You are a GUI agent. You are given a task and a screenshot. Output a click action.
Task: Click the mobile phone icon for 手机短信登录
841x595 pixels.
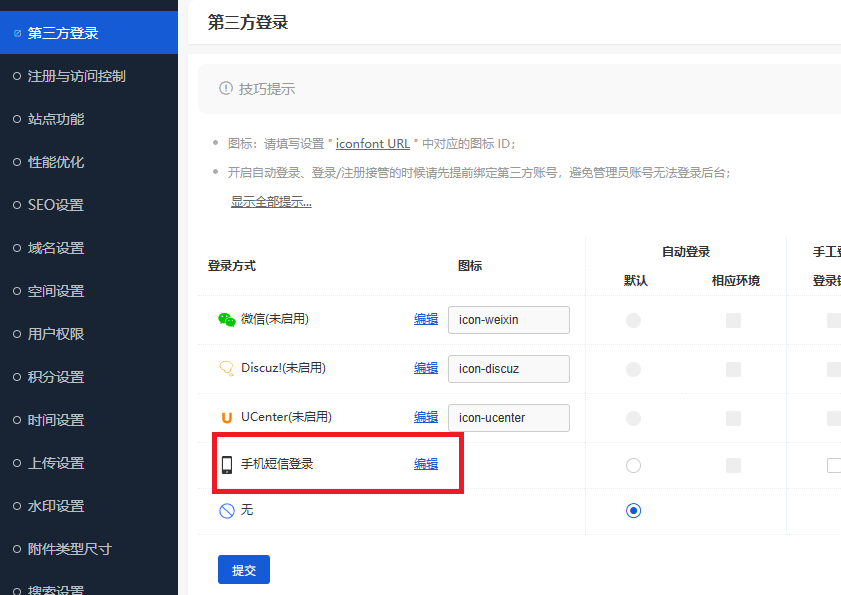[227, 465]
